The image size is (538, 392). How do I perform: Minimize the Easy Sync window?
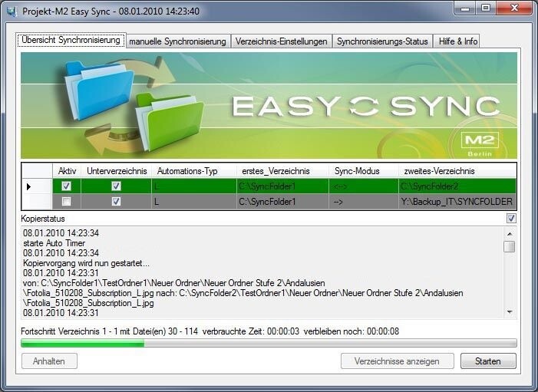466,8
